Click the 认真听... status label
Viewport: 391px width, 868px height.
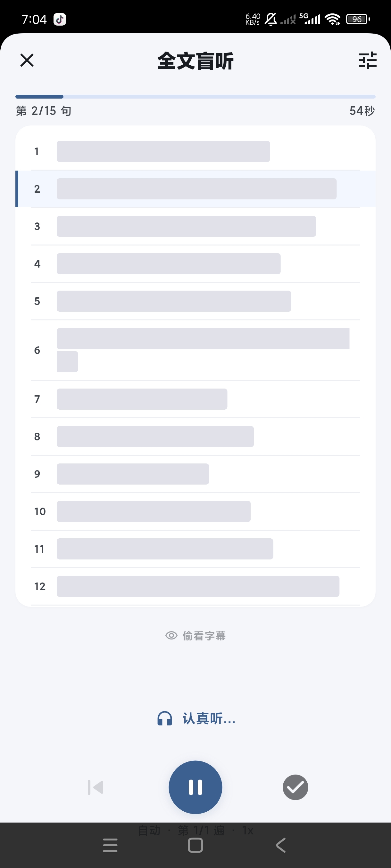pyautogui.click(x=209, y=719)
